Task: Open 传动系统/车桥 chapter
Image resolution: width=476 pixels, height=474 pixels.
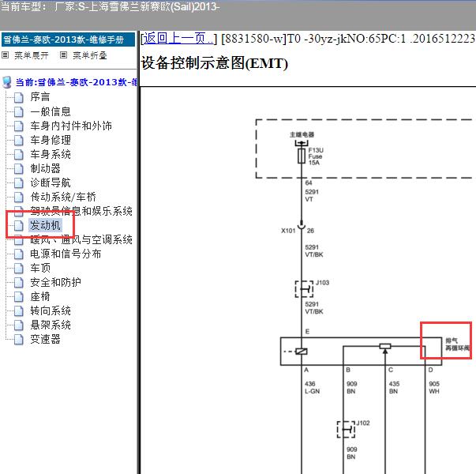Action: 63,197
